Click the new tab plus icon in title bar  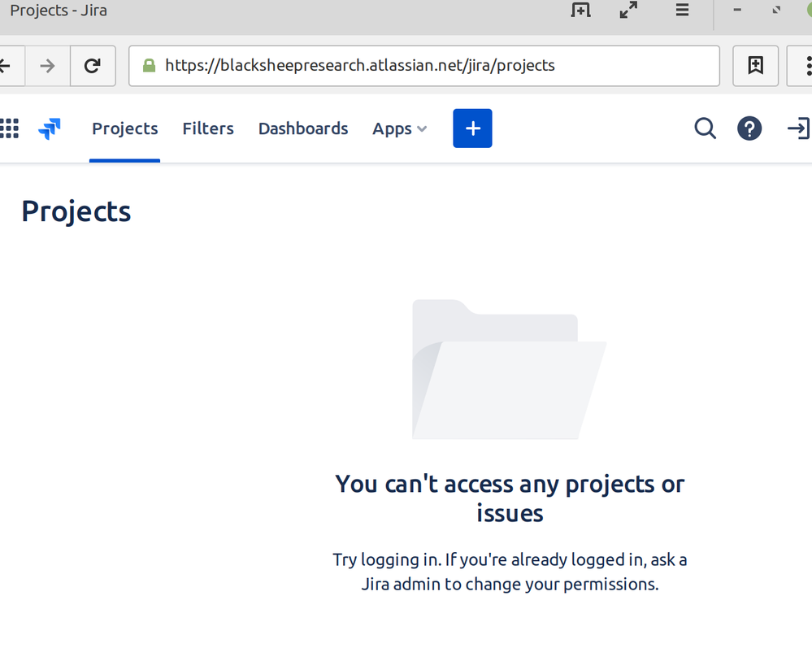(x=581, y=10)
